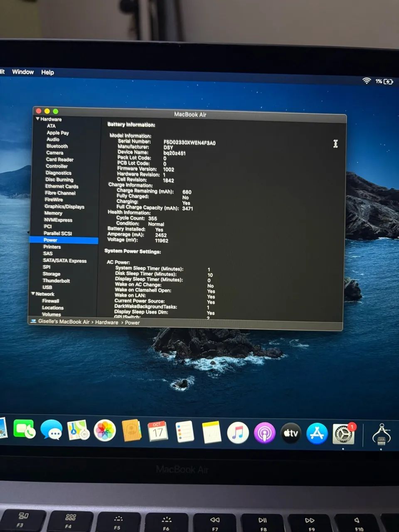Click the Condition value Normal
Image resolution: width=399 pixels, height=532 pixels.
tap(156, 224)
